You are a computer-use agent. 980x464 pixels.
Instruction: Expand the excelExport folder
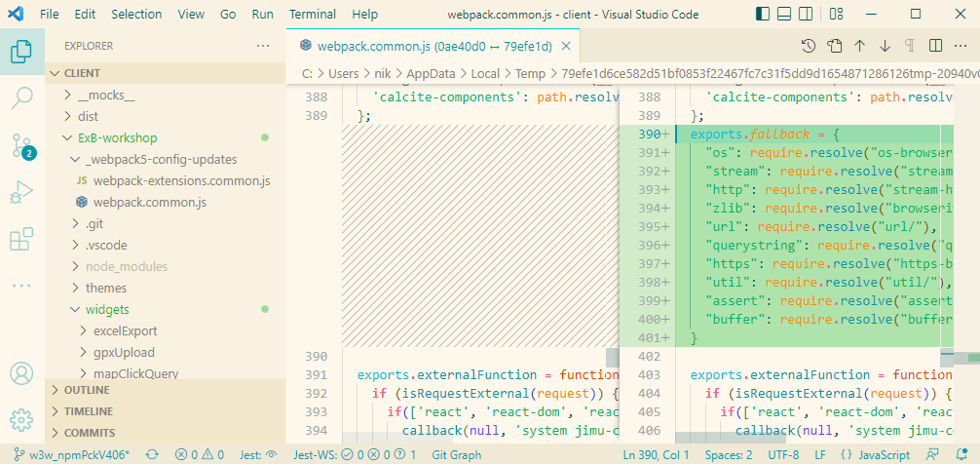166,330
